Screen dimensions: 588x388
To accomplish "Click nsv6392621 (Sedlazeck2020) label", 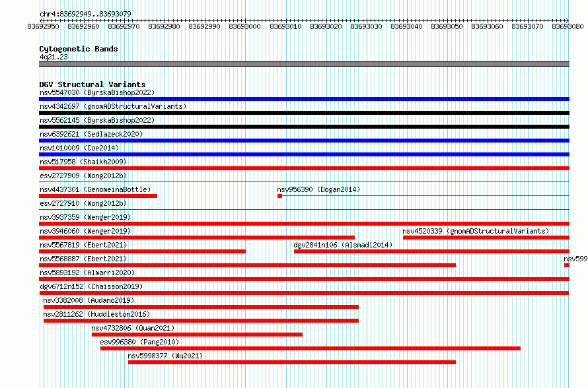I will coord(91,134).
